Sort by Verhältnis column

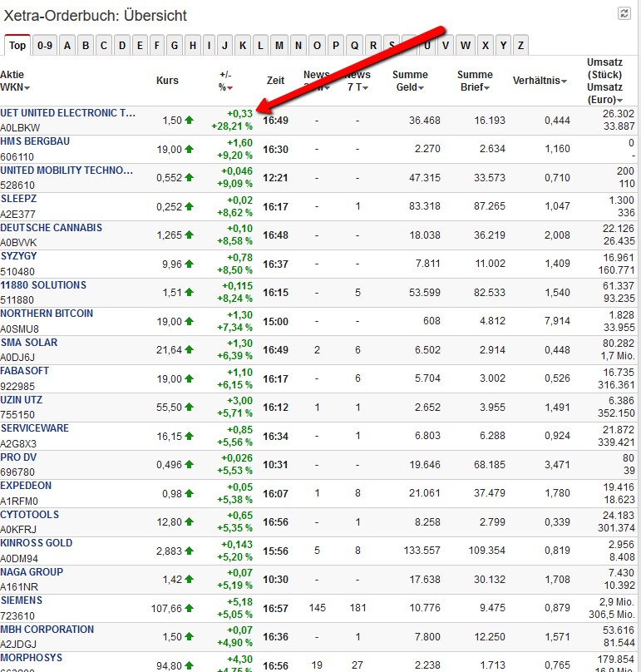(x=564, y=81)
